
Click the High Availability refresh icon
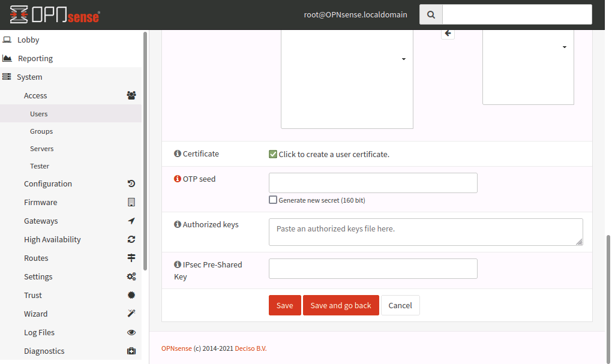(x=131, y=239)
